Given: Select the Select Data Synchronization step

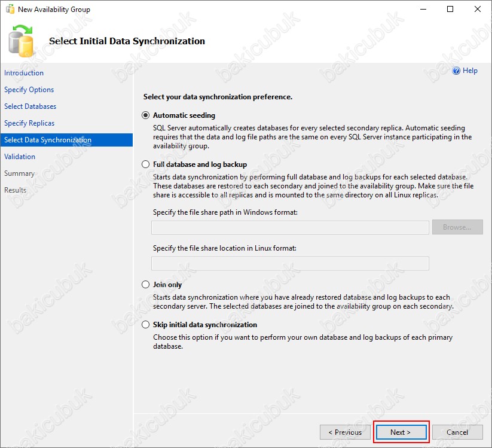Looking at the screenshot, I should [66, 140].
